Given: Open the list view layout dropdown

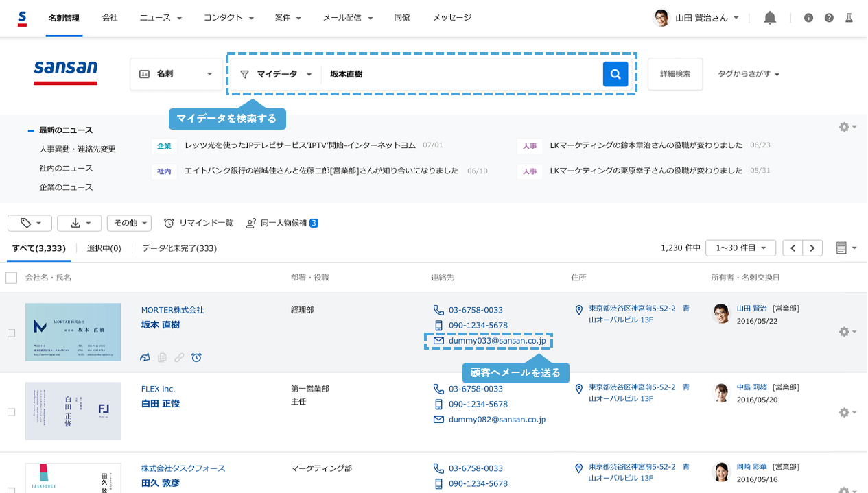Looking at the screenshot, I should (x=847, y=248).
